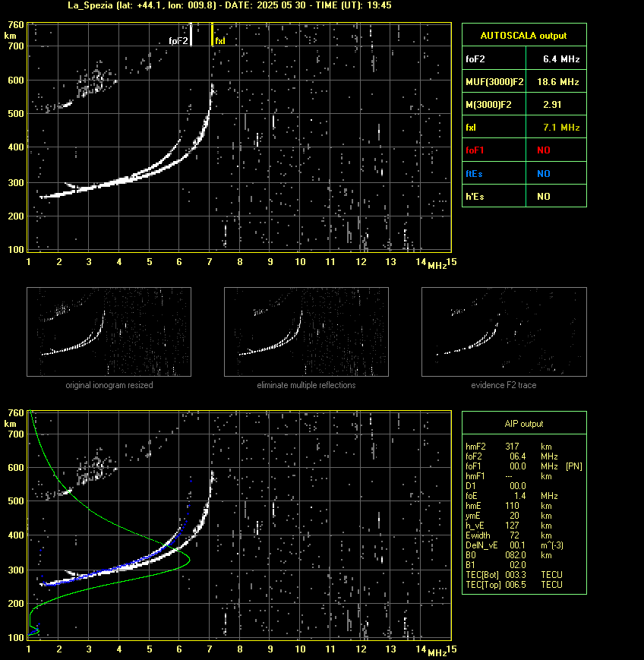
Task: Click the hmE value '110'
Action: (x=513, y=506)
